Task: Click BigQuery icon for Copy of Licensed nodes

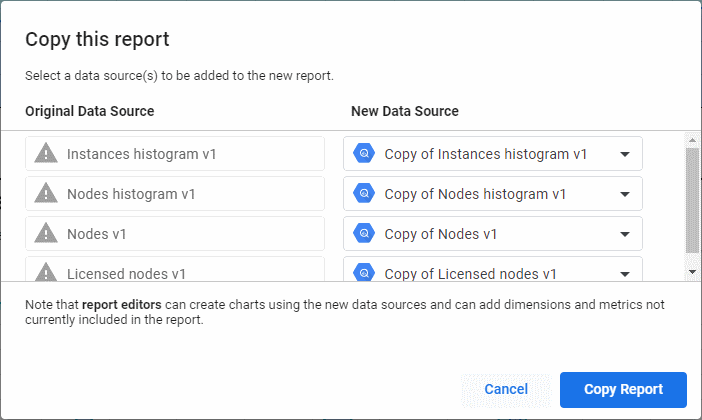Action: click(x=364, y=272)
